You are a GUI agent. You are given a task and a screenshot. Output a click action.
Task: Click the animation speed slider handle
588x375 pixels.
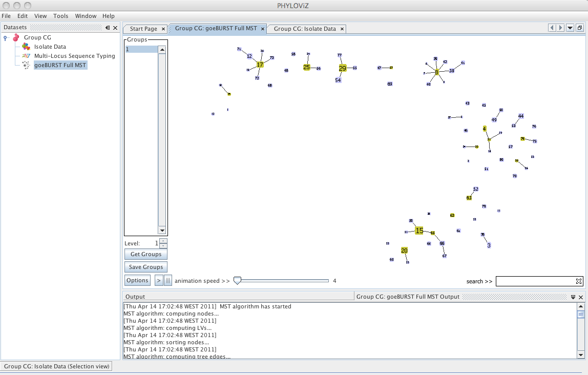pos(237,281)
